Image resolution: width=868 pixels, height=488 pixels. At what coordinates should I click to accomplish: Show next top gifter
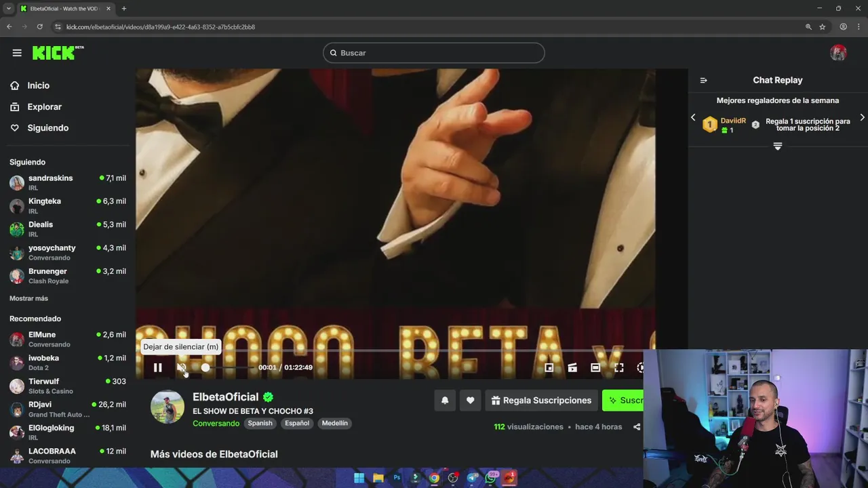[862, 117]
